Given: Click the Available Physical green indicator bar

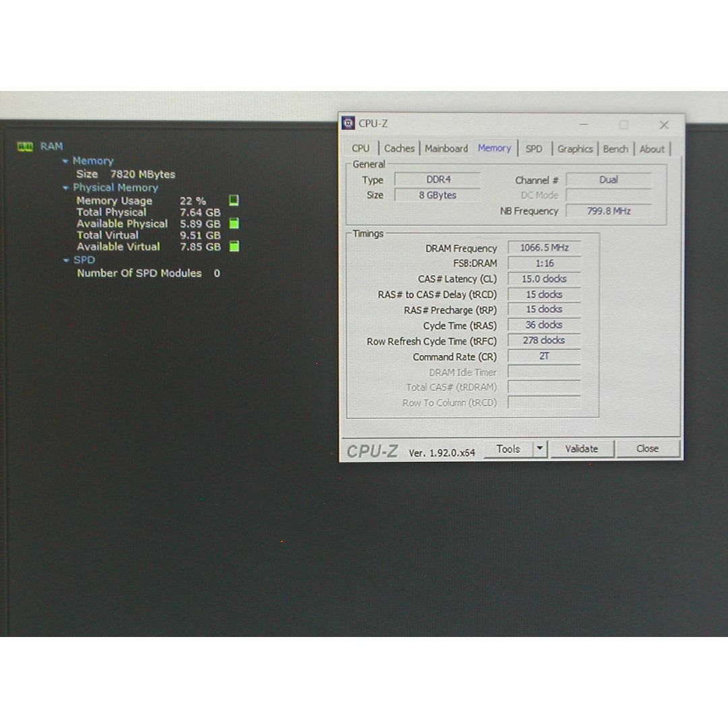Looking at the screenshot, I should point(235,223).
